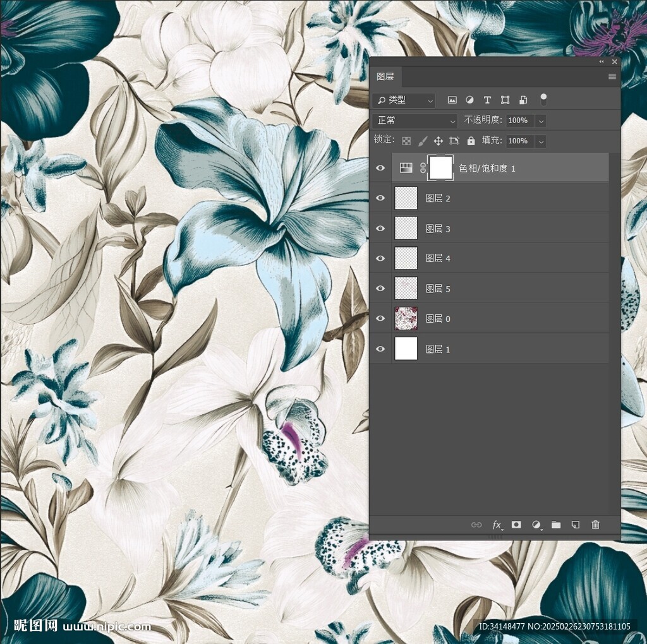Screen dimensions: 647x644
Task: Filter layers by pixel image icon
Action: 452,100
